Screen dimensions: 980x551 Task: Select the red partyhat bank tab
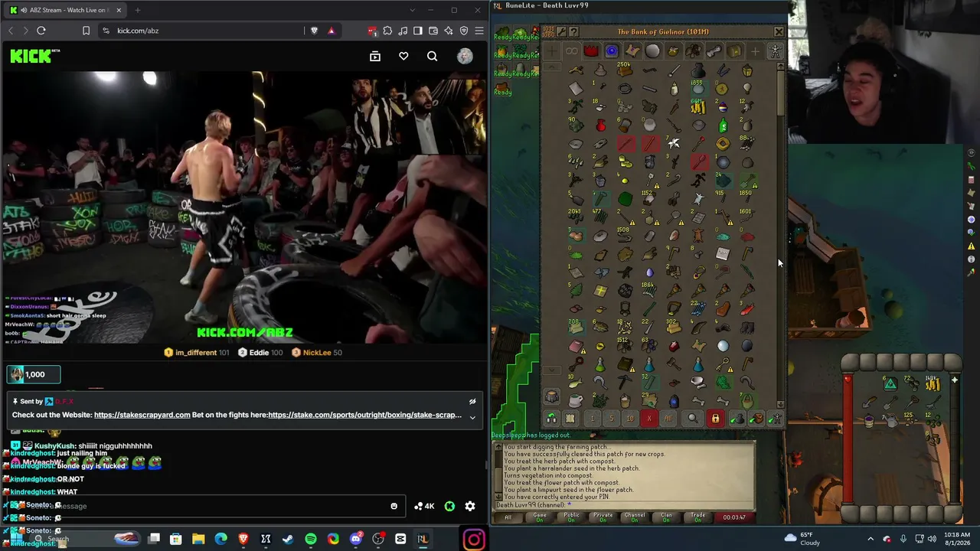pyautogui.click(x=591, y=51)
